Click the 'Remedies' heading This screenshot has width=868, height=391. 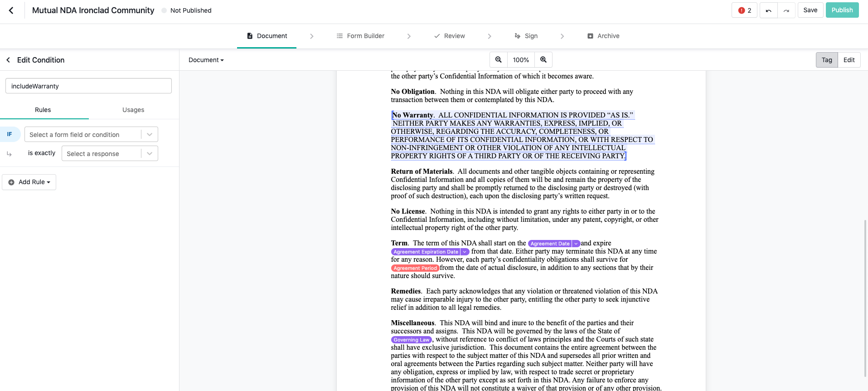click(x=406, y=291)
